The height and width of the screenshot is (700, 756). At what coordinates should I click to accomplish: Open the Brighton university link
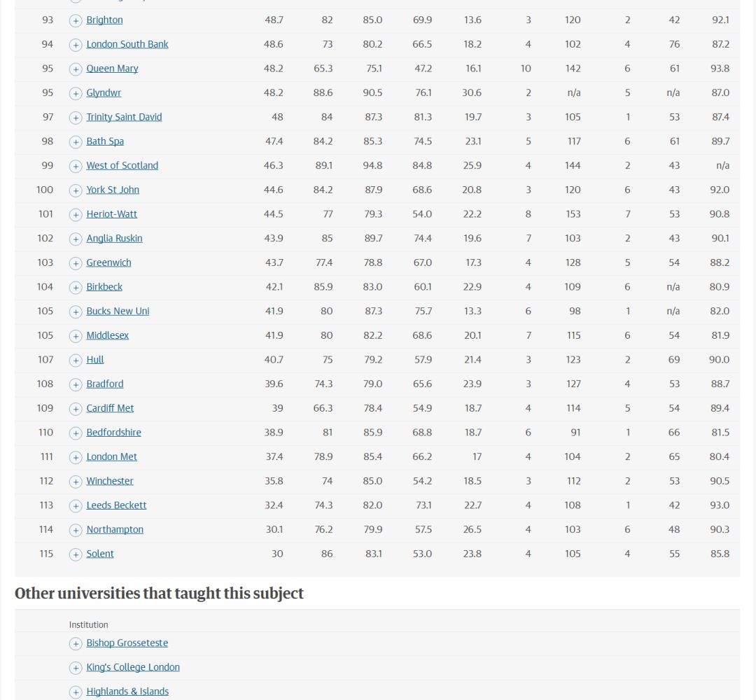click(104, 20)
